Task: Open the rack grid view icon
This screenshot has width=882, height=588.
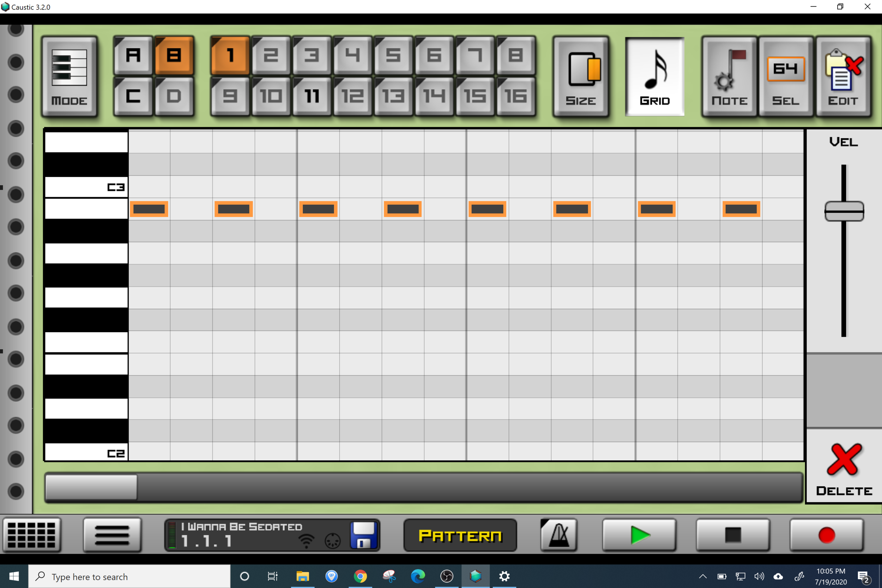Action: (x=31, y=535)
